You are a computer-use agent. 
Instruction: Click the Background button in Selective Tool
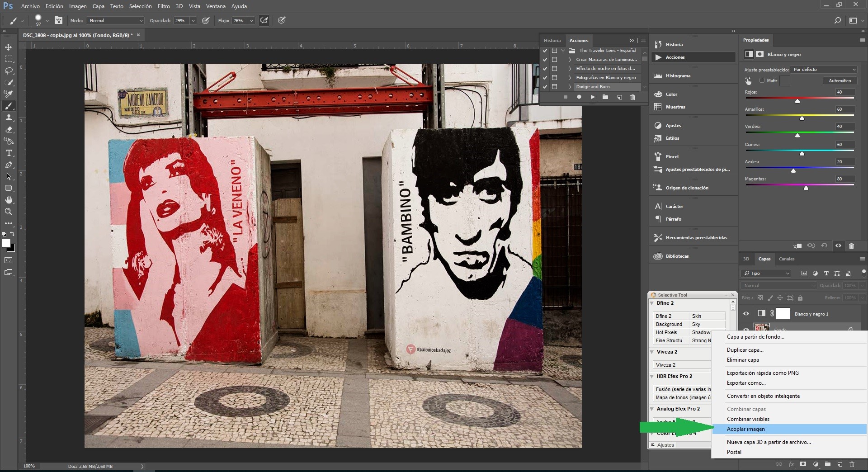tap(670, 325)
